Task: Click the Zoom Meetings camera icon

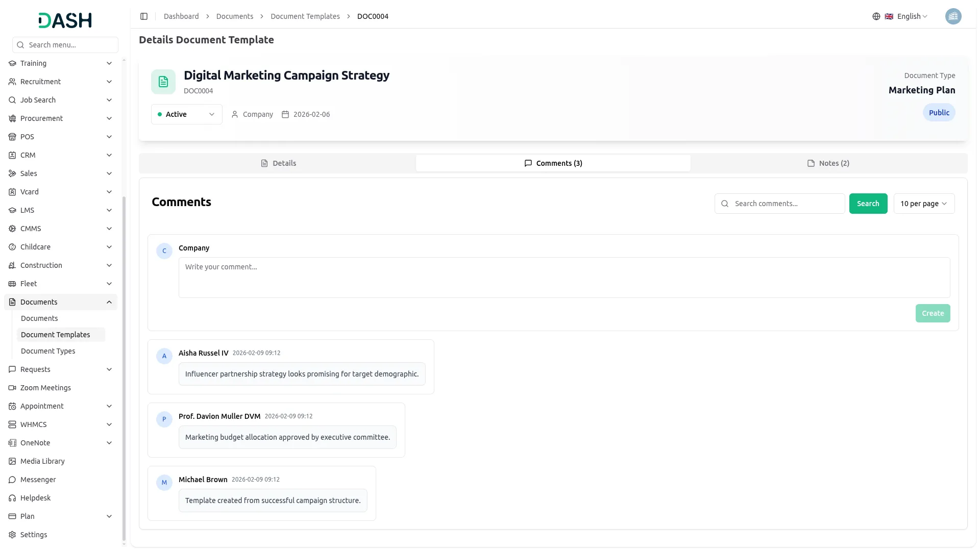Action: pos(12,388)
